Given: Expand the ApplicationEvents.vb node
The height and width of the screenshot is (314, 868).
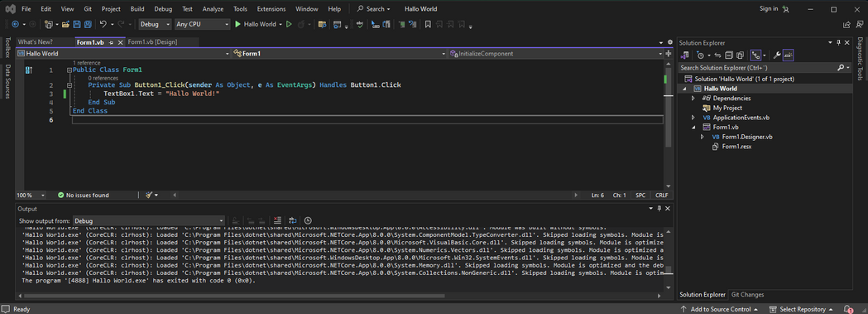Looking at the screenshot, I should [x=693, y=118].
